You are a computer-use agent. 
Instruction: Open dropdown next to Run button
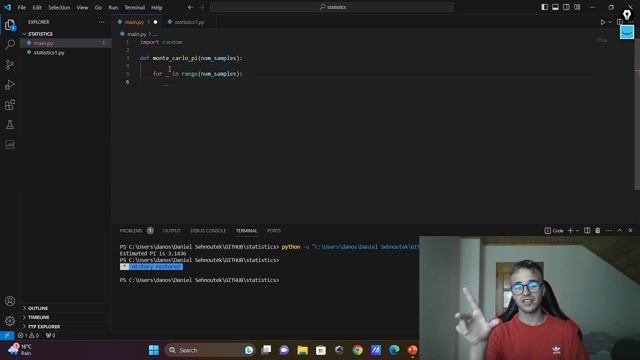610,22
